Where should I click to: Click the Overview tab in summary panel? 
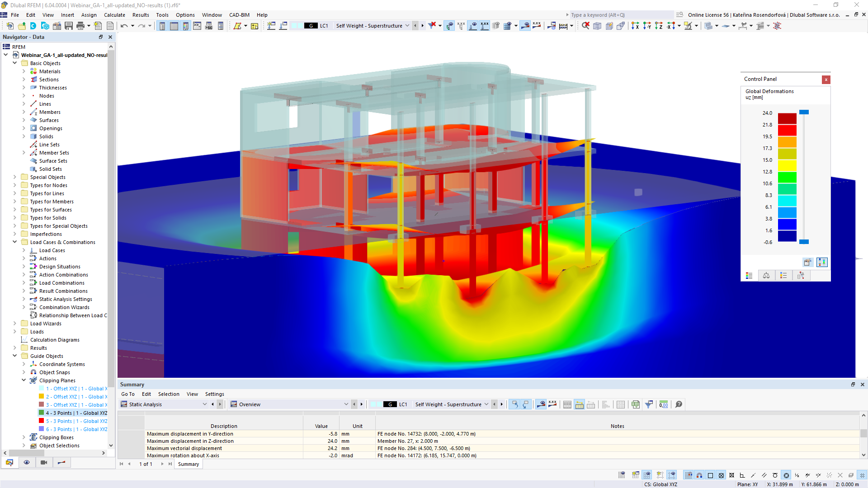tap(249, 404)
